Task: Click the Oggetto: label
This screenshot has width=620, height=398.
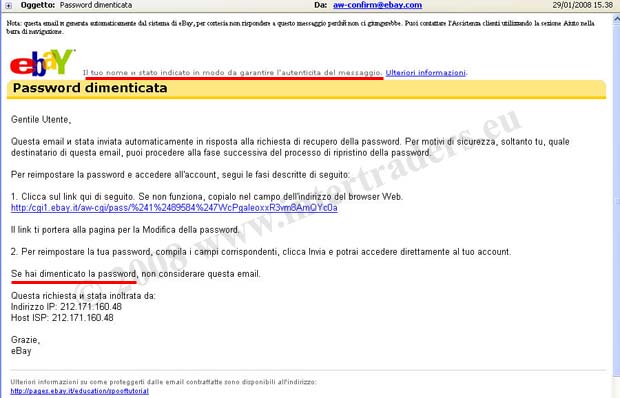Action: tap(38, 5)
